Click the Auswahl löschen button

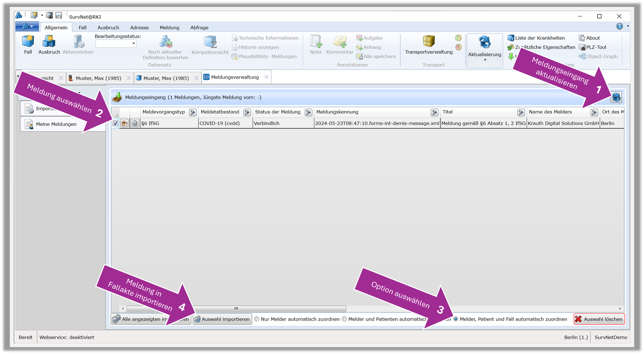pyautogui.click(x=599, y=319)
